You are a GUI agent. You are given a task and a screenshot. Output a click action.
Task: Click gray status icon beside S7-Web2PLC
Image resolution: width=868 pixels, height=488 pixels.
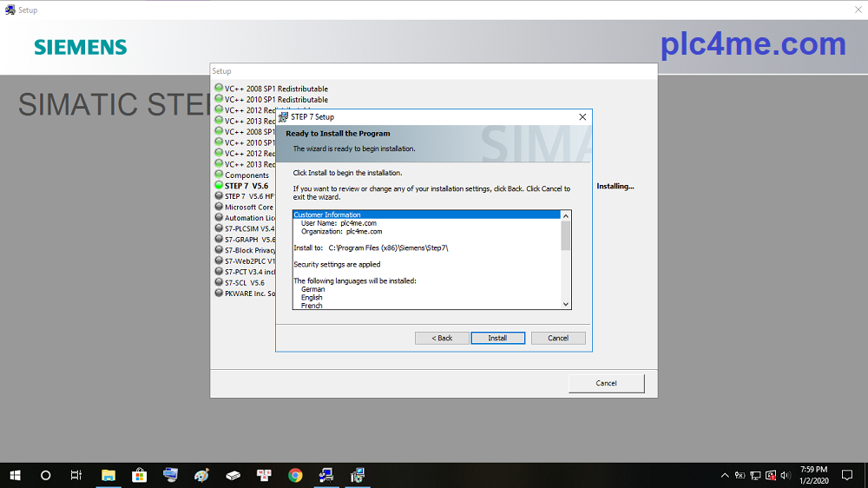pos(219,260)
